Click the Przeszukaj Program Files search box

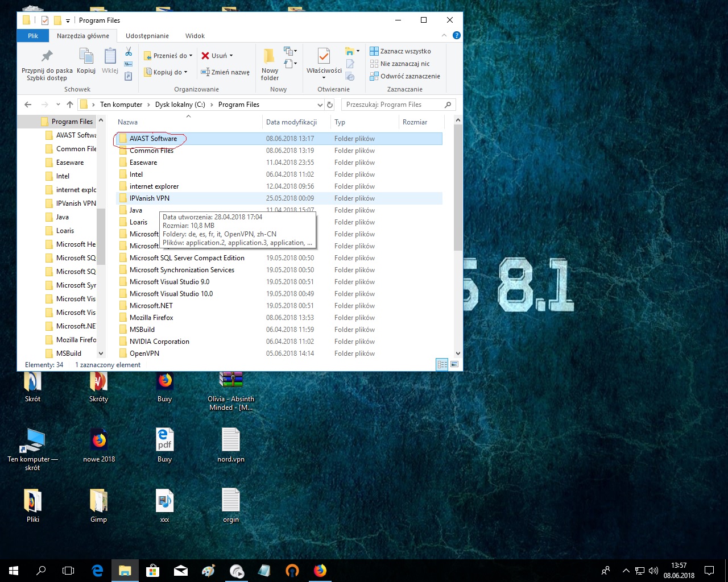[x=392, y=105]
